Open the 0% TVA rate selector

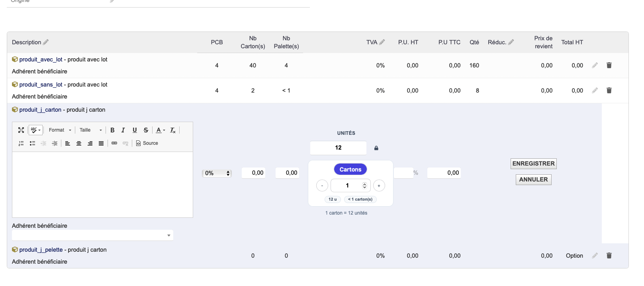tap(217, 173)
